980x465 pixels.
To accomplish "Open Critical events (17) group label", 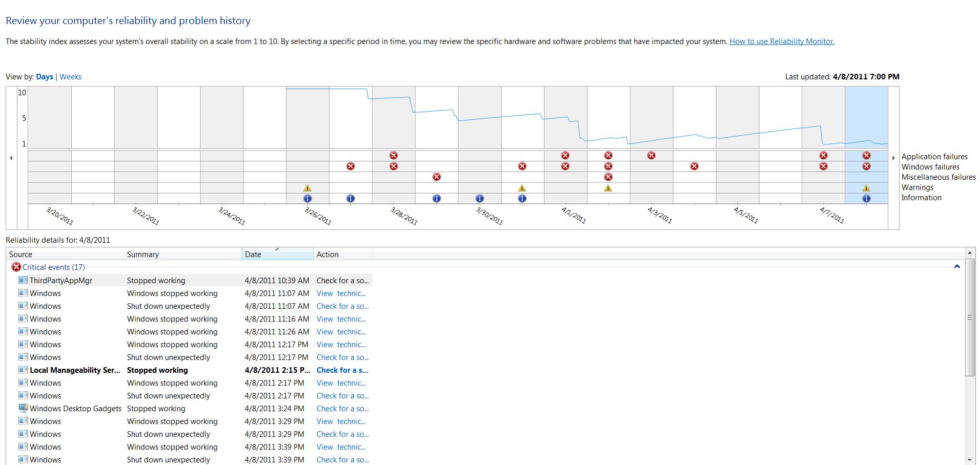I will (x=54, y=267).
